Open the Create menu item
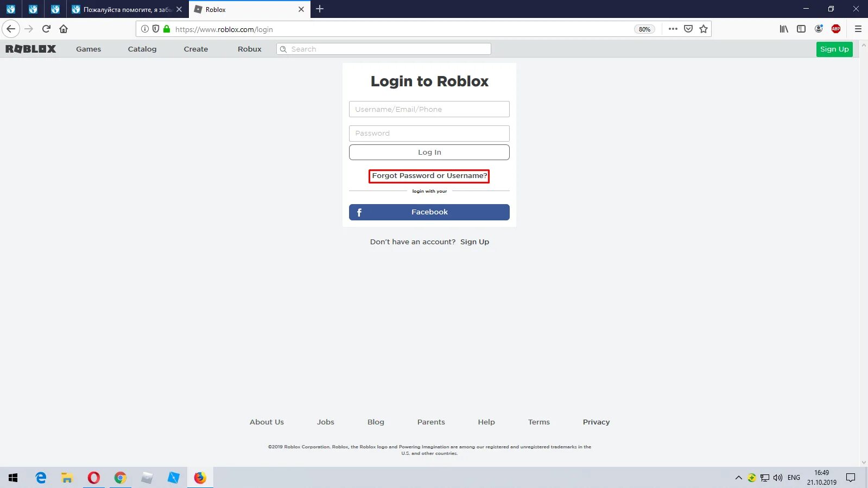 coord(196,49)
